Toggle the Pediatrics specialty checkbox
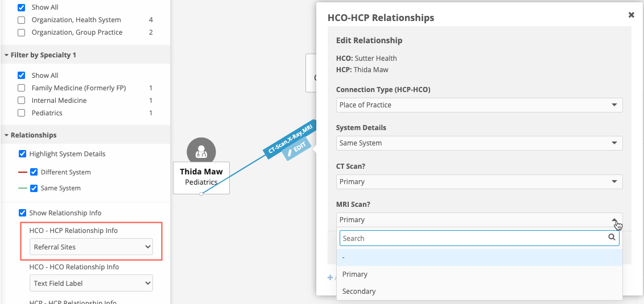Viewport: 644px width, 304px height. click(22, 113)
